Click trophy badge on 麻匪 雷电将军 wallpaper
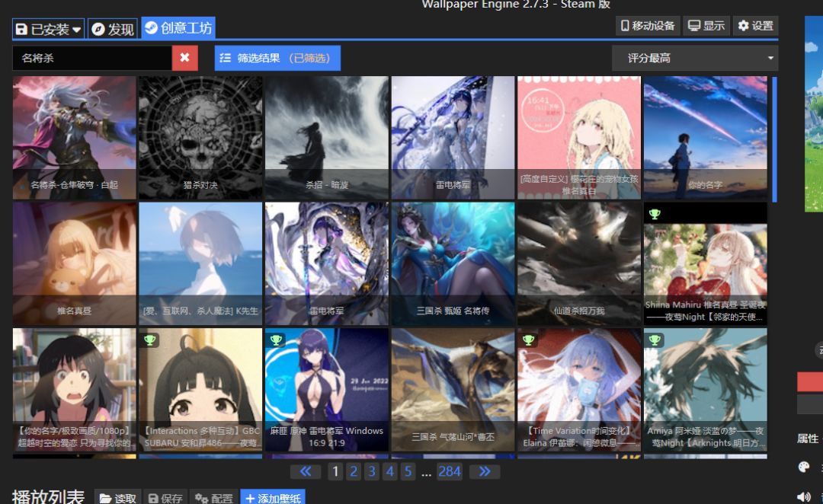823x504 pixels. (x=276, y=340)
